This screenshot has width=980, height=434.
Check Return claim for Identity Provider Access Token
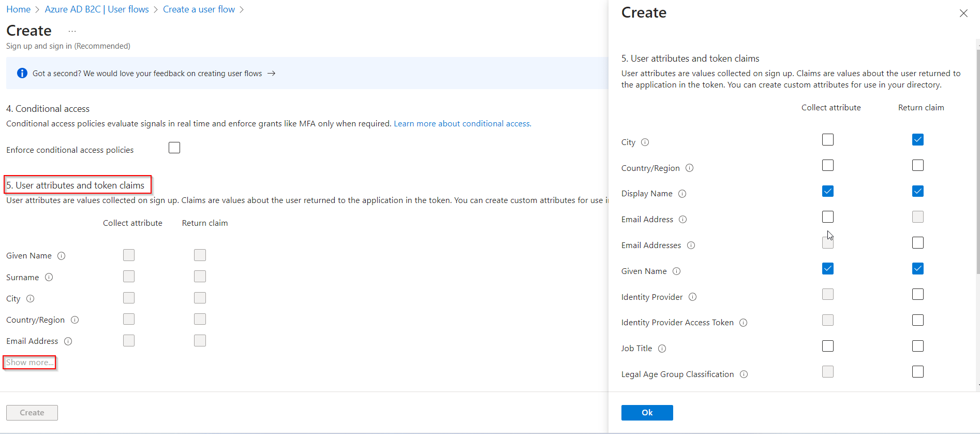(918, 320)
